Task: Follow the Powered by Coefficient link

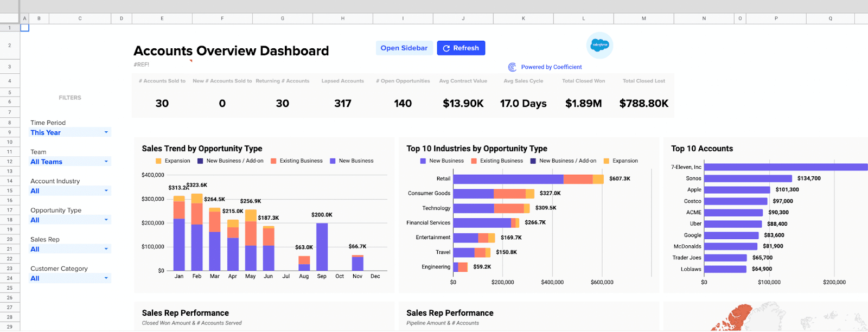Action: [x=551, y=67]
